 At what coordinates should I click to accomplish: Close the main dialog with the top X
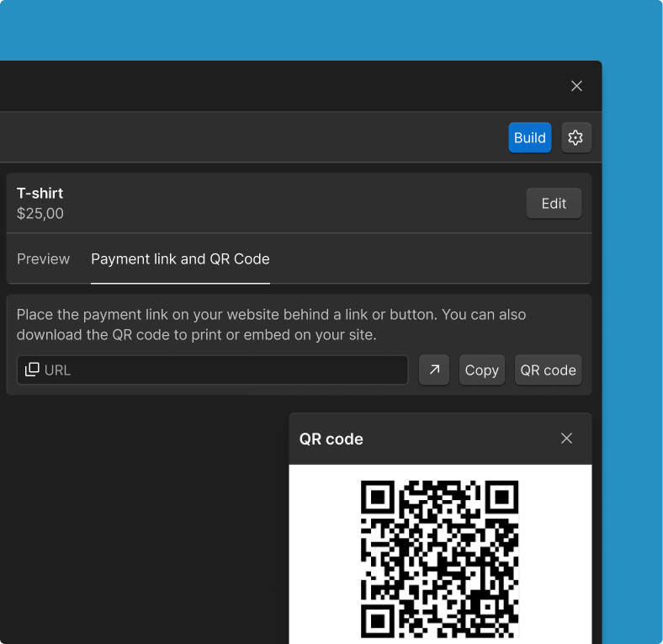[576, 86]
